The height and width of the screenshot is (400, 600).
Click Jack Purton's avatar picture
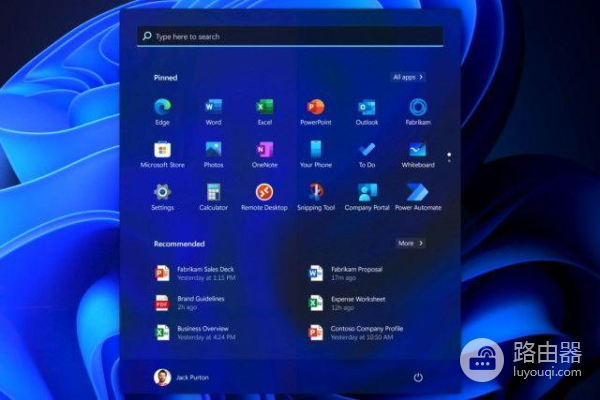[x=162, y=377]
